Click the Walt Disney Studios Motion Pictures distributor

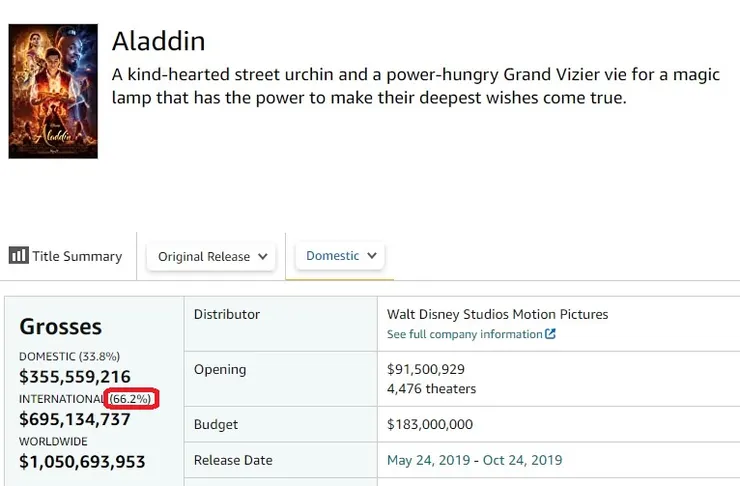pyautogui.click(x=497, y=314)
